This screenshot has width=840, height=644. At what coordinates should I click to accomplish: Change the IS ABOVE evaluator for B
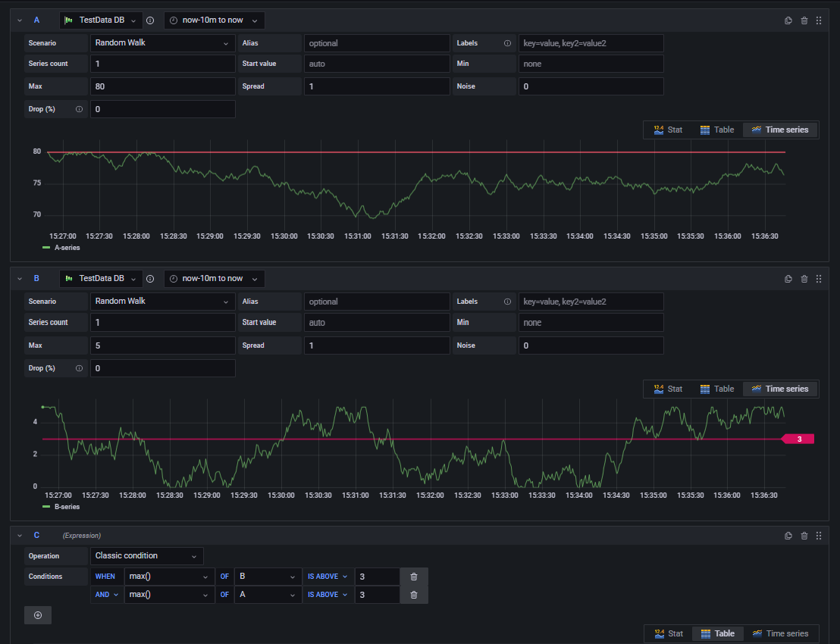tap(328, 577)
